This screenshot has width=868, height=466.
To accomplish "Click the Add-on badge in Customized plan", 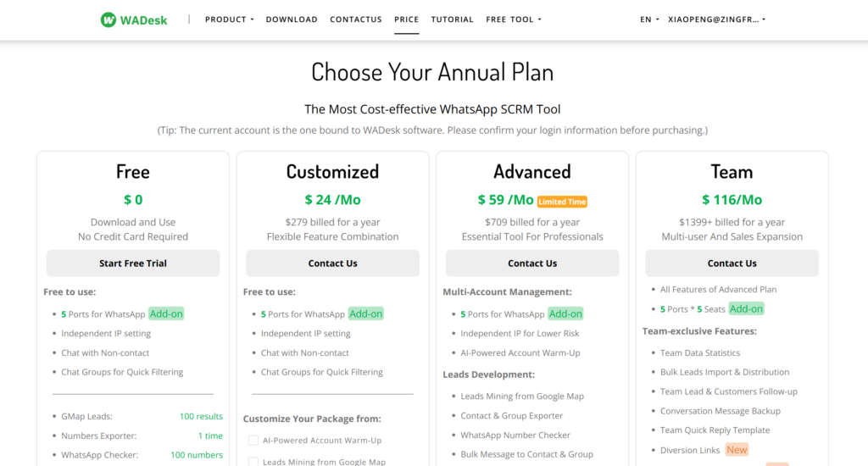I will [365, 313].
